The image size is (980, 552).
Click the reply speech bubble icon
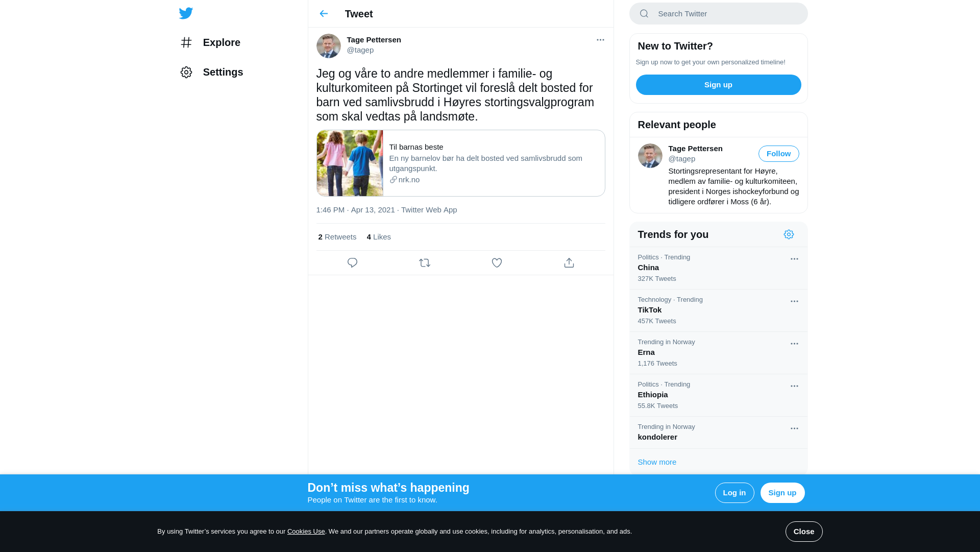352,263
